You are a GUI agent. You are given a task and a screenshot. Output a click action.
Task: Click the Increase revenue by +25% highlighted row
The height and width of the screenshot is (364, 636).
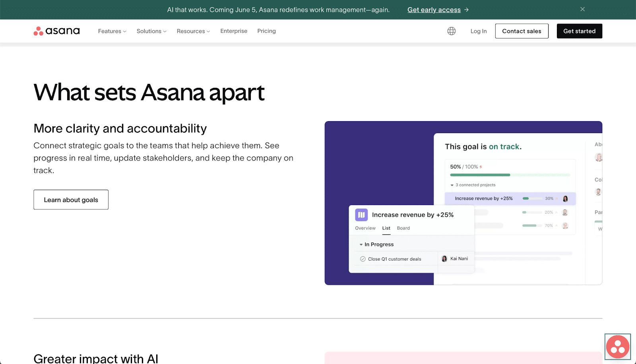(510, 199)
